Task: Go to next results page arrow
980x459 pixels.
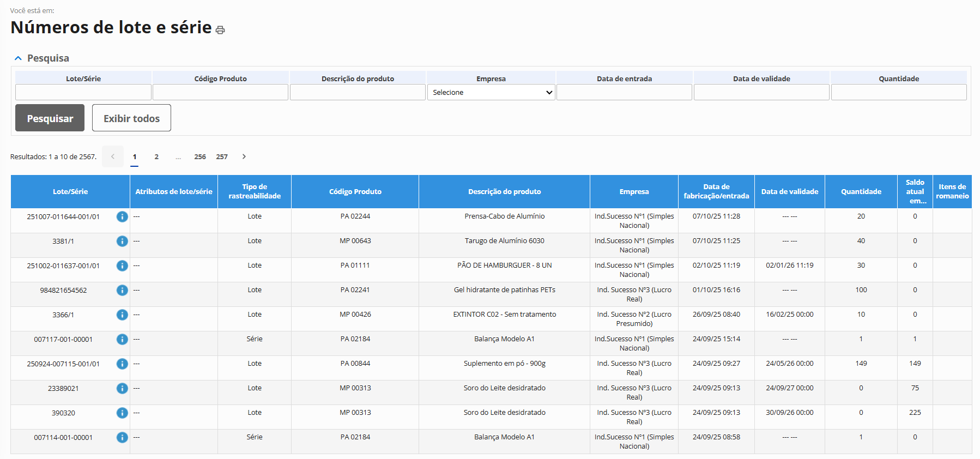Action: pyautogui.click(x=244, y=156)
